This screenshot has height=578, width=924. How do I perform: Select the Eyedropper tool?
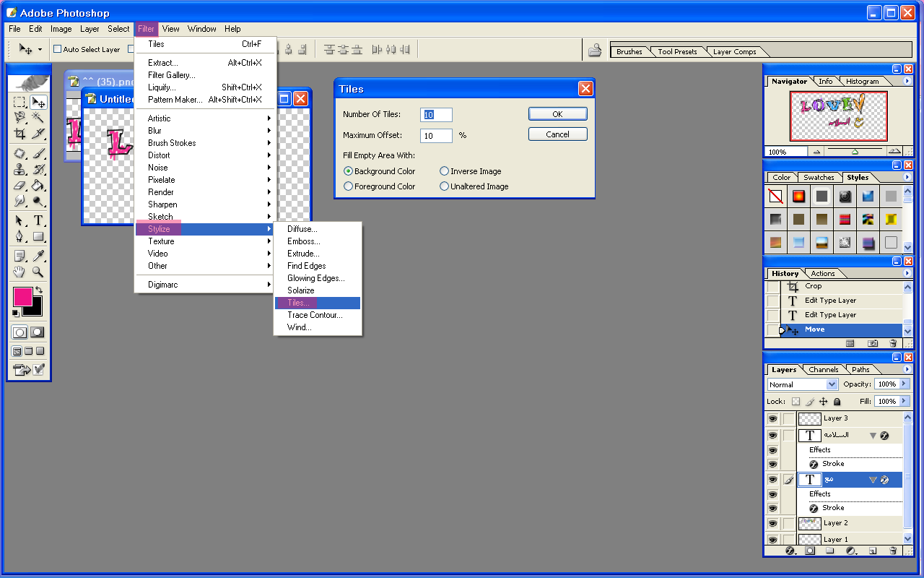[38, 256]
